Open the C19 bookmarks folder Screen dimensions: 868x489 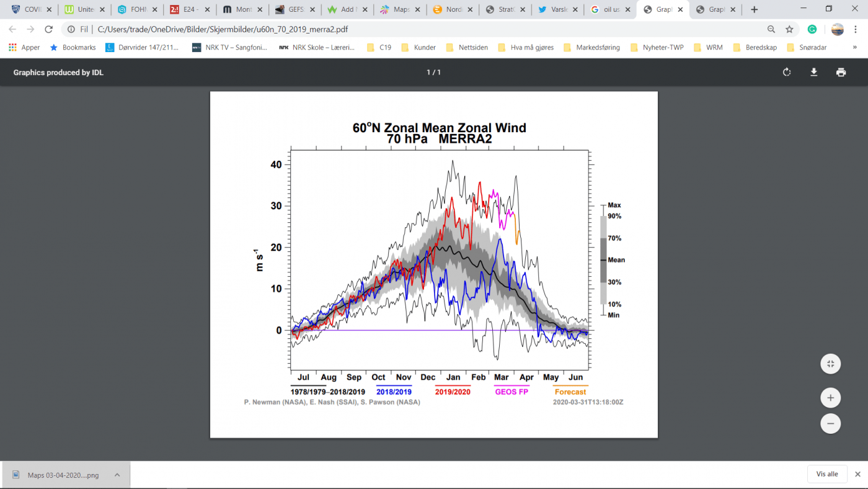click(379, 47)
